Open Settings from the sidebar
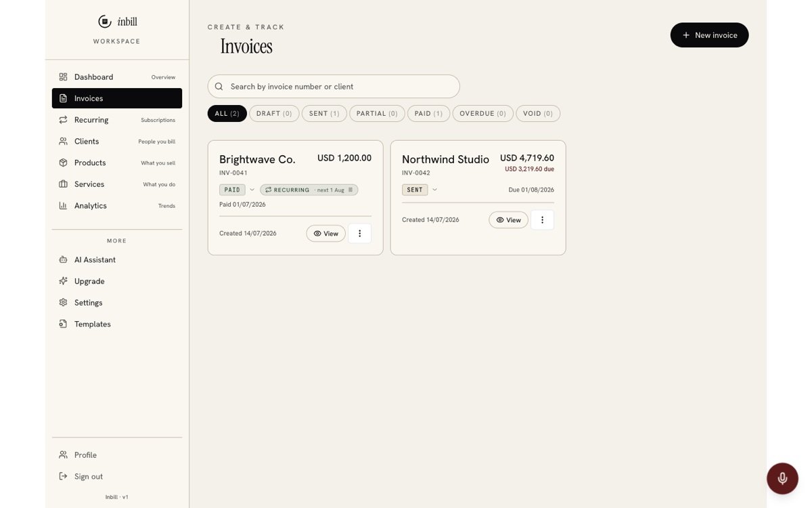This screenshot has height=508, width=812. point(117,303)
